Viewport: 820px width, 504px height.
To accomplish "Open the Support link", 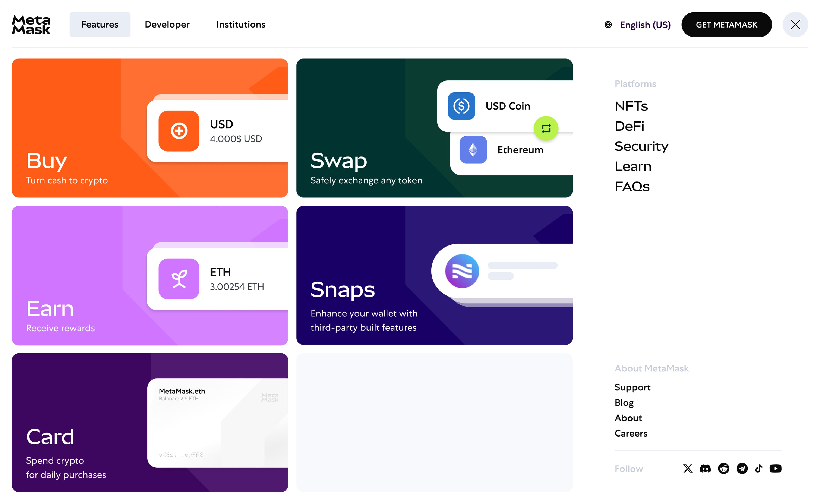I will pyautogui.click(x=632, y=387).
